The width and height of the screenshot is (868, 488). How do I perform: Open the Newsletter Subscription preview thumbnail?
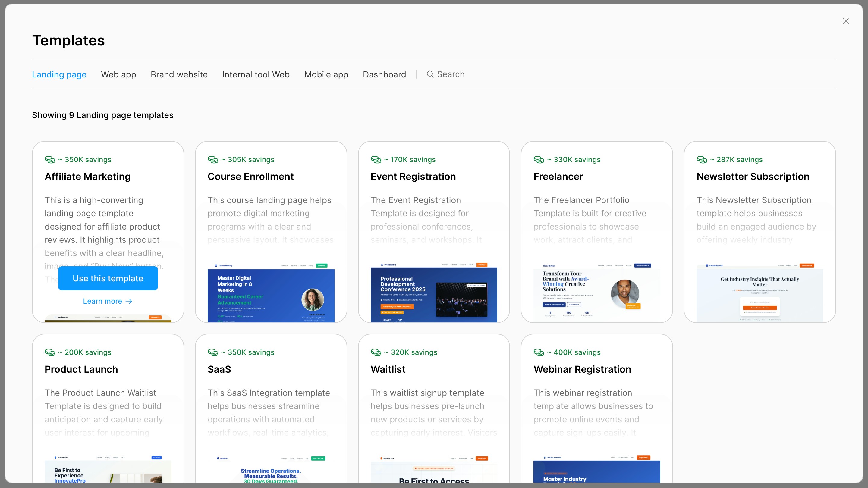pos(760,292)
